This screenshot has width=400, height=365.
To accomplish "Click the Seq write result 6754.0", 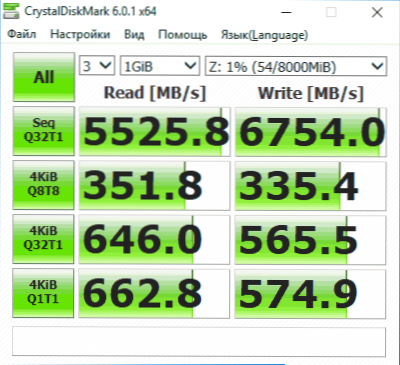I will [311, 132].
